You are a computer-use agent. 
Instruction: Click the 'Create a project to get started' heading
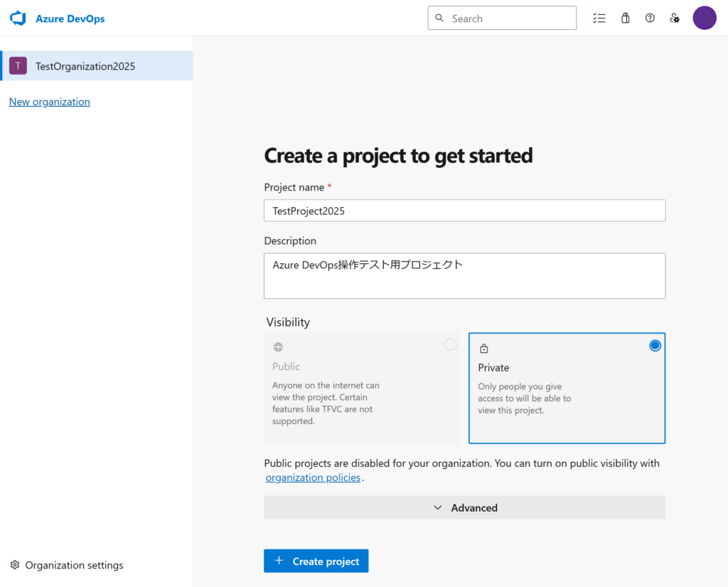[x=398, y=156]
